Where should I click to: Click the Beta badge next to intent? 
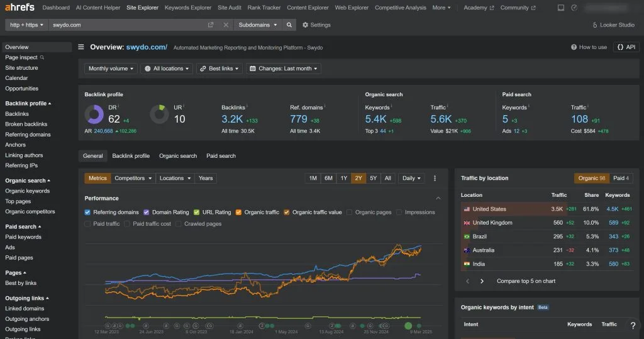(543, 308)
